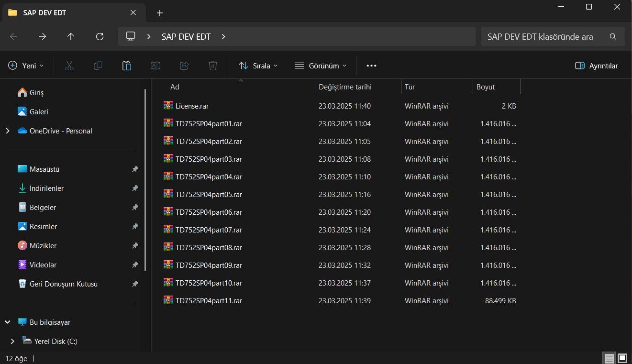Screen dimensions: 632x364
Task: Click the Rename icon in toolbar
Action: [x=155, y=66]
